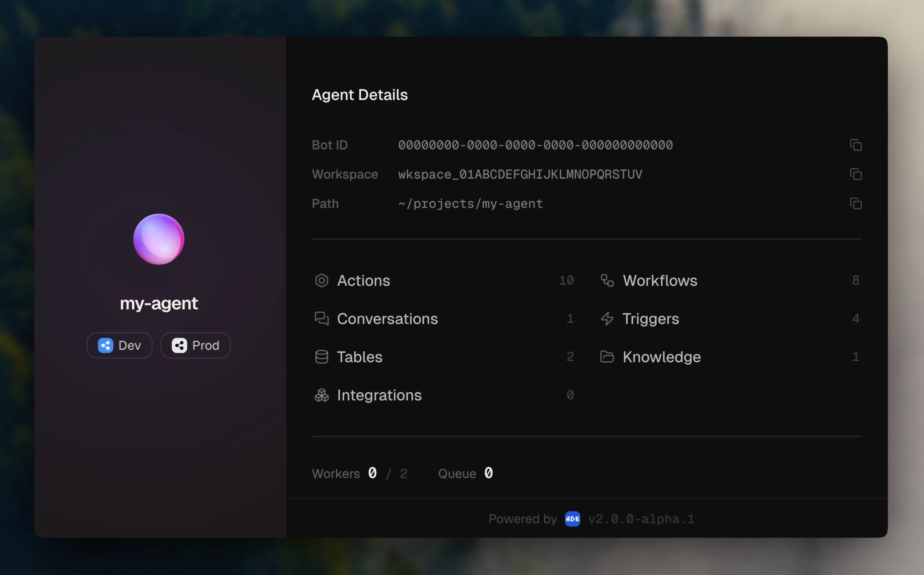This screenshot has width=924, height=575.
Task: Click the Workflows nodes icon
Action: click(607, 280)
